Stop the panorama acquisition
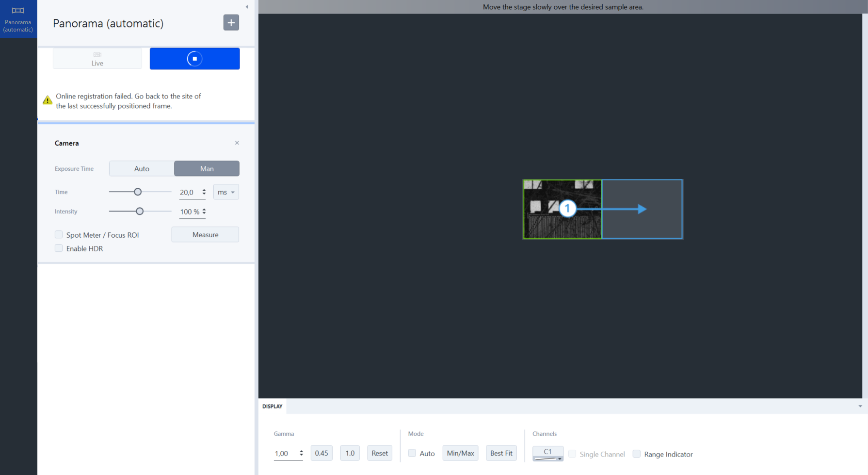868x475 pixels. [194, 59]
